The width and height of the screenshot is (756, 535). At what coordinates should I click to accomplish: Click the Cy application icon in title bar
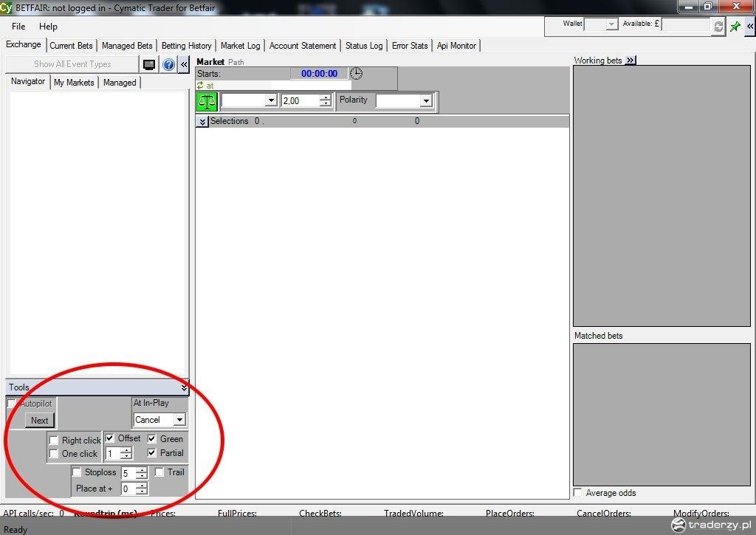[x=6, y=7]
